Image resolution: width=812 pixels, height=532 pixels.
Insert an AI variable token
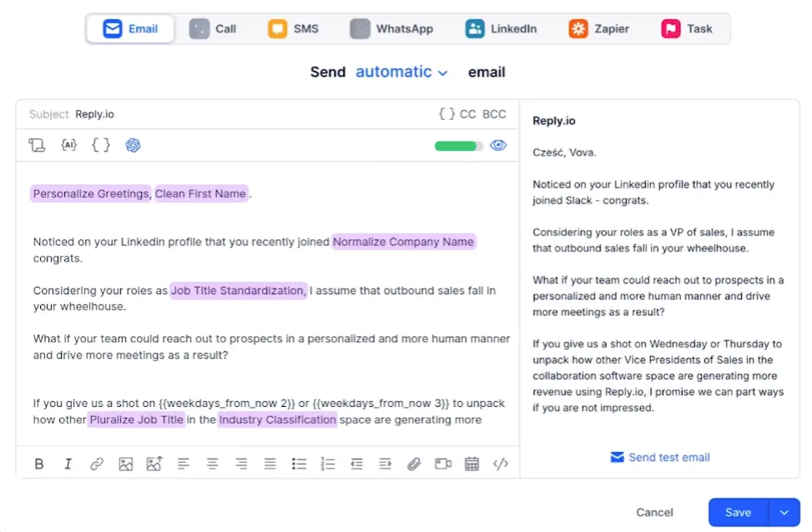(69, 144)
